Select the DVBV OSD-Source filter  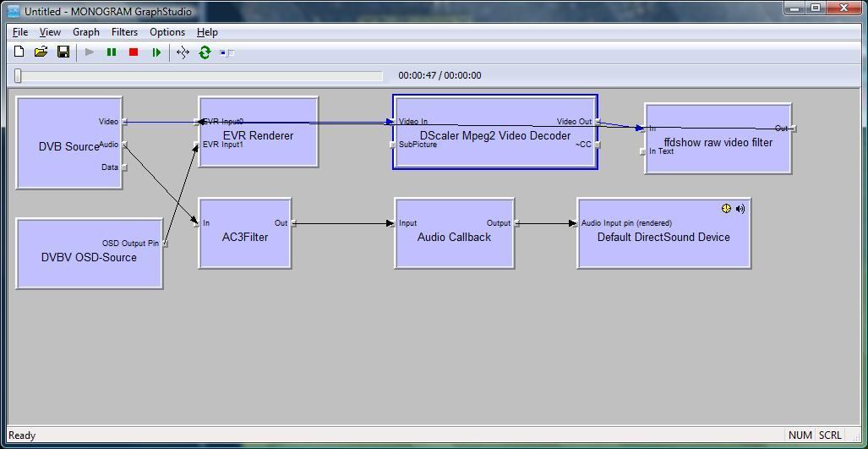[x=89, y=254]
